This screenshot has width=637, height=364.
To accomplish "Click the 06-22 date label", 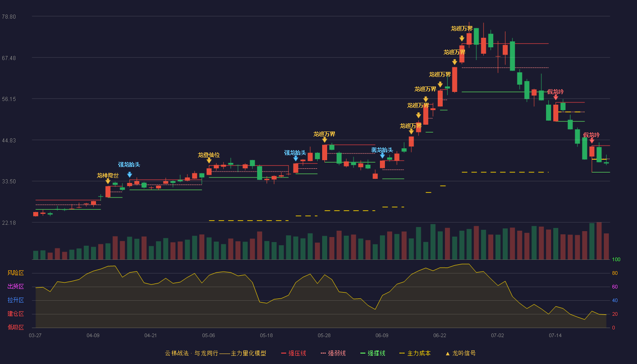I will (x=440, y=335).
